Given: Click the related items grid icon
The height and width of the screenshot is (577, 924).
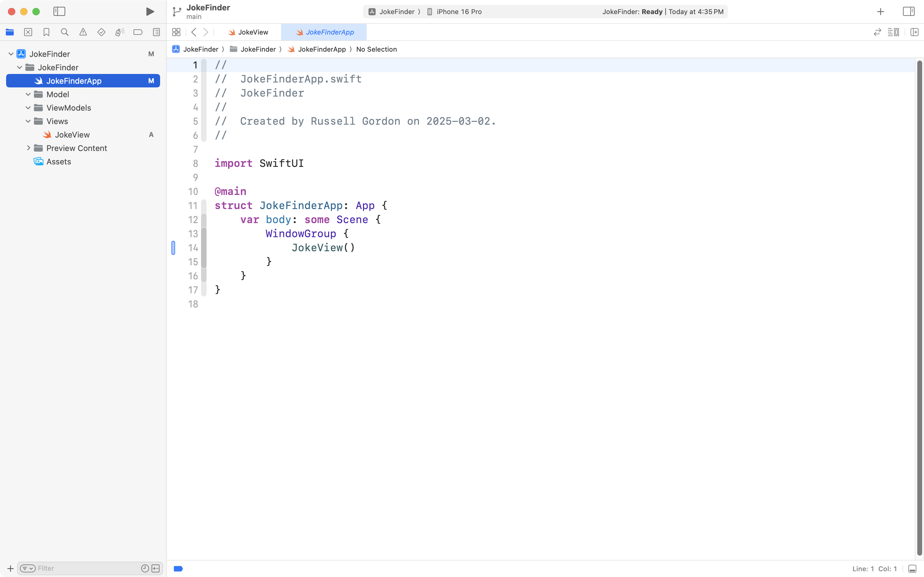Looking at the screenshot, I should tap(176, 32).
